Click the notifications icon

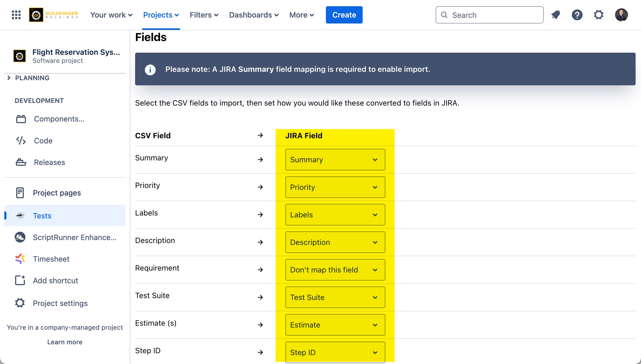[x=556, y=15]
